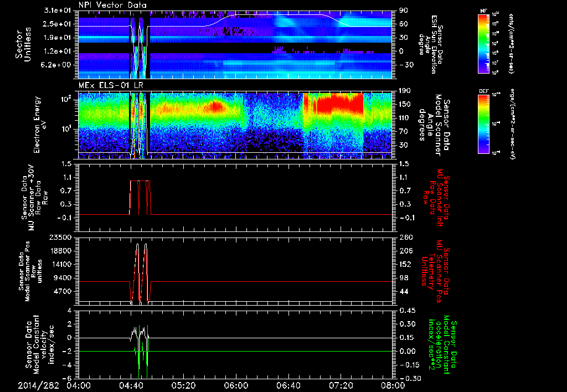Click the 'Sector Unitless' axis label
This screenshot has width=567, height=392.
click(23, 44)
